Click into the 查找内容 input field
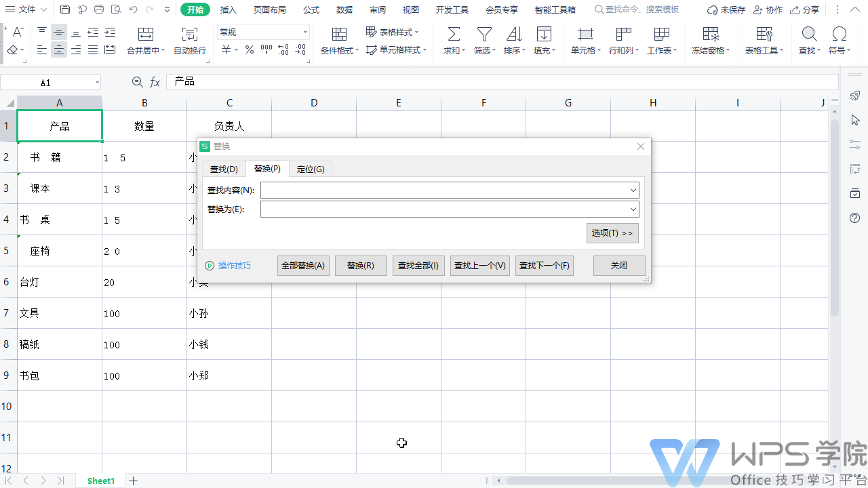 (x=444, y=190)
